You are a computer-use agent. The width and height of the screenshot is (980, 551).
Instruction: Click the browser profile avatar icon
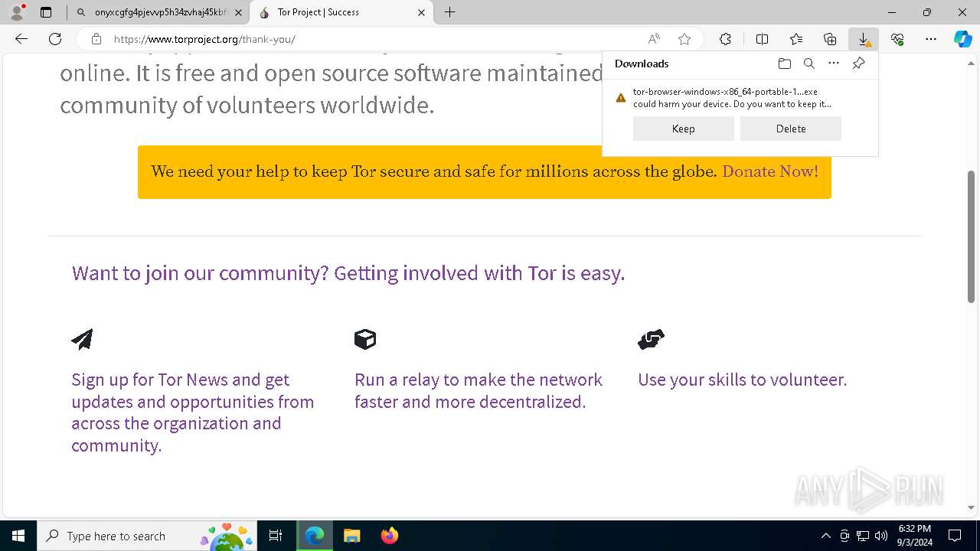17,12
